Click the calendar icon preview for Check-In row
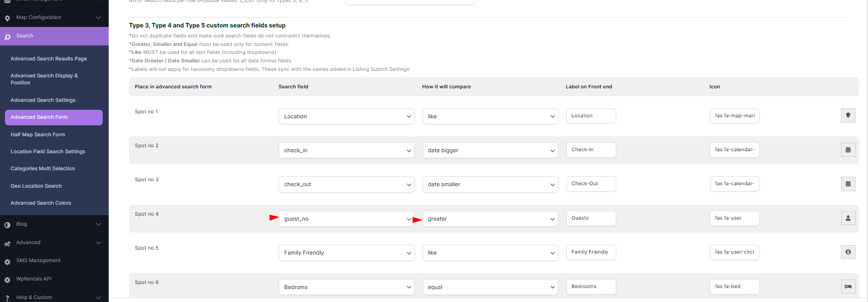 (x=848, y=150)
